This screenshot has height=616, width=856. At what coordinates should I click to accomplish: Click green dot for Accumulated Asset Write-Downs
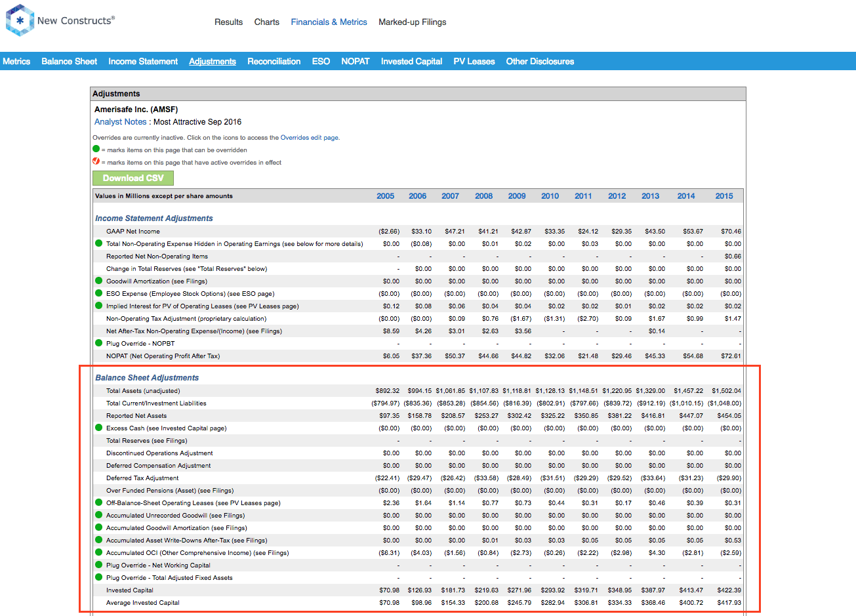[99, 540]
